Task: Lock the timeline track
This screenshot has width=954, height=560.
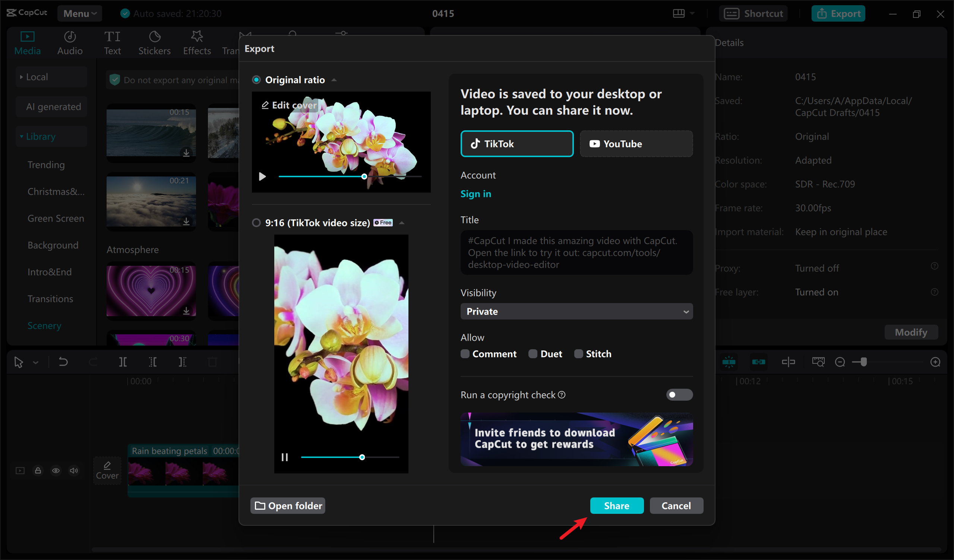Action: pos(38,470)
